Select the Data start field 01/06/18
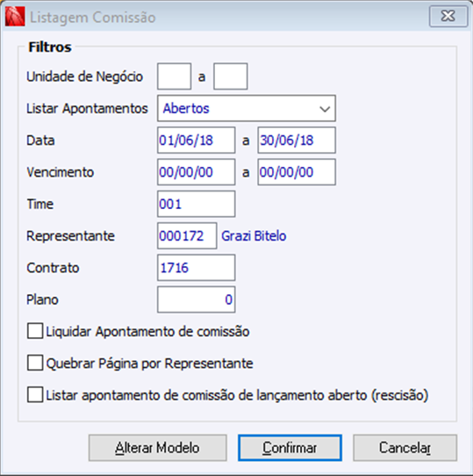This screenshot has height=476, width=473. click(x=196, y=141)
